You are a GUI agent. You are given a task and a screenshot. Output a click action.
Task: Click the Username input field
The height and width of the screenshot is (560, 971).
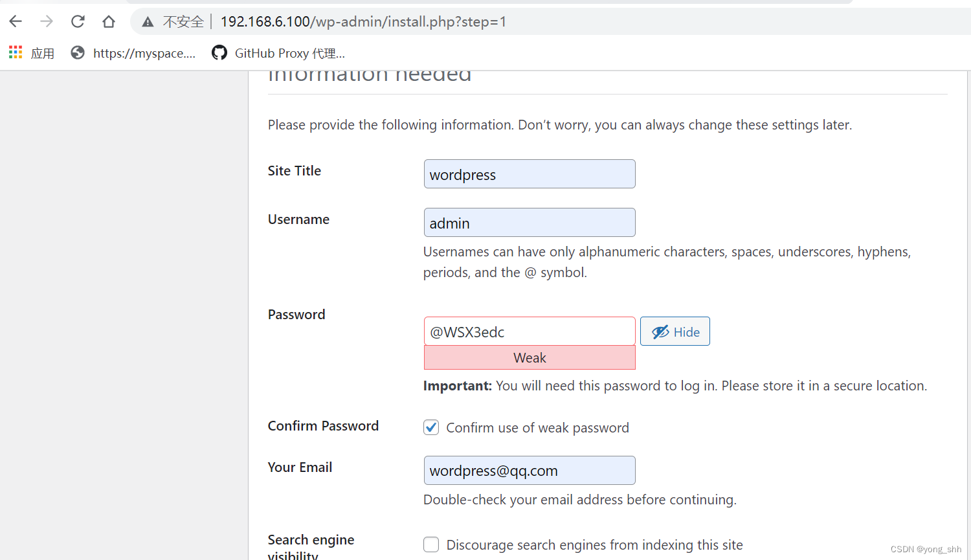point(530,223)
